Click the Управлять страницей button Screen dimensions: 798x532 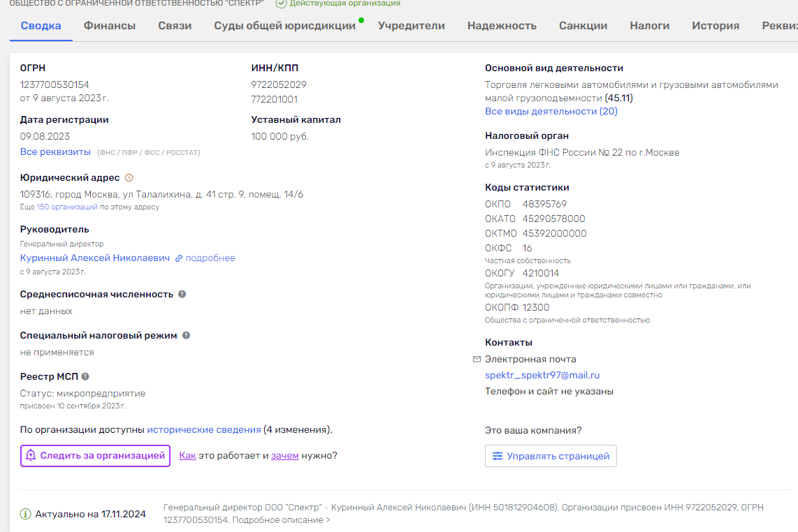click(x=551, y=456)
